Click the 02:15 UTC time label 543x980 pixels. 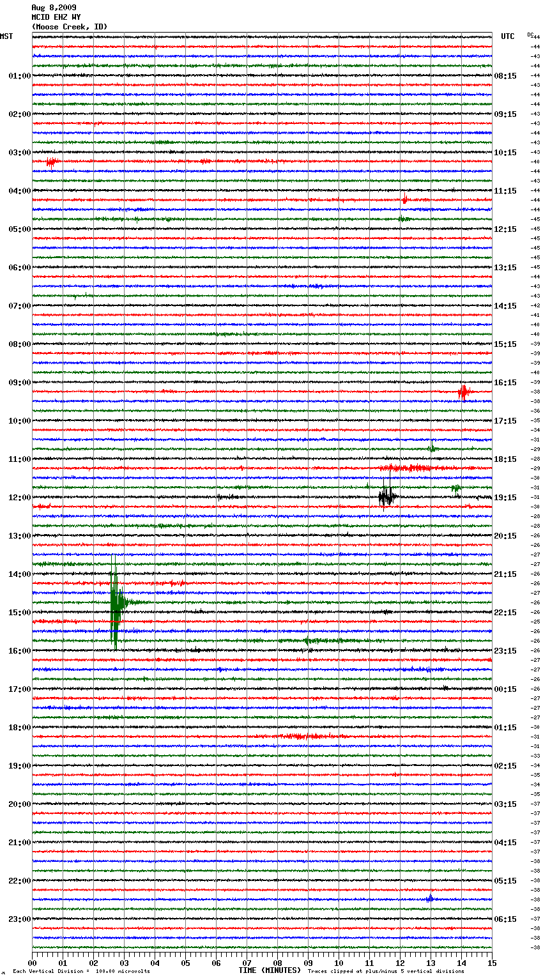click(x=505, y=766)
